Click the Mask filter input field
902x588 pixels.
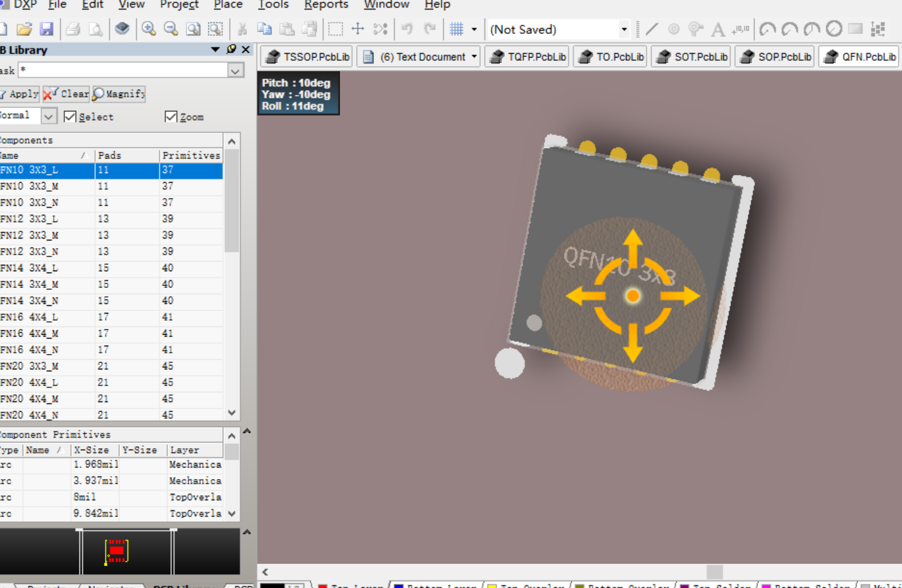122,70
